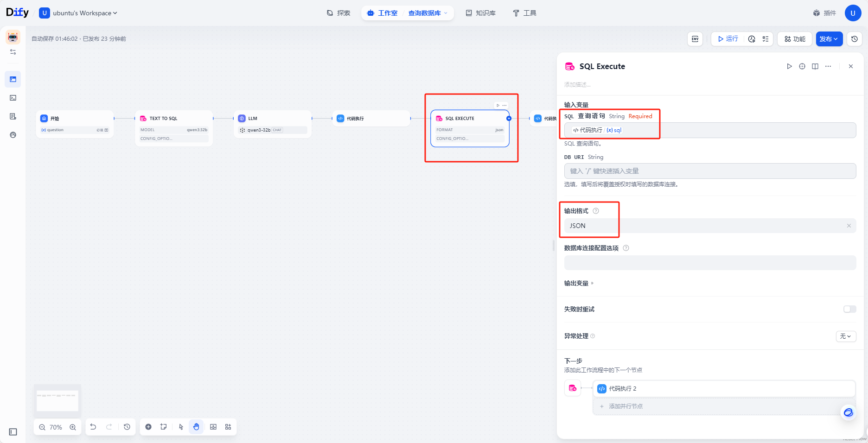Zoom in the canvas
Viewport: 868px width, 443px height.
(x=73, y=427)
